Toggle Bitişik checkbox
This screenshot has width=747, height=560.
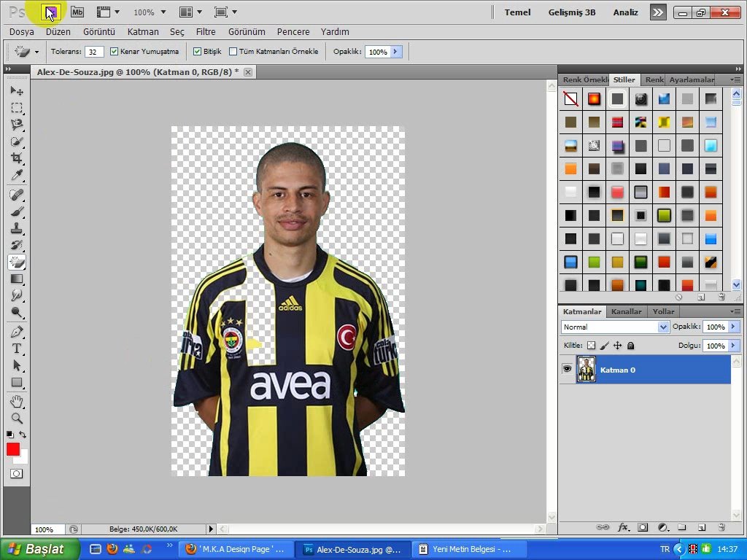(197, 52)
